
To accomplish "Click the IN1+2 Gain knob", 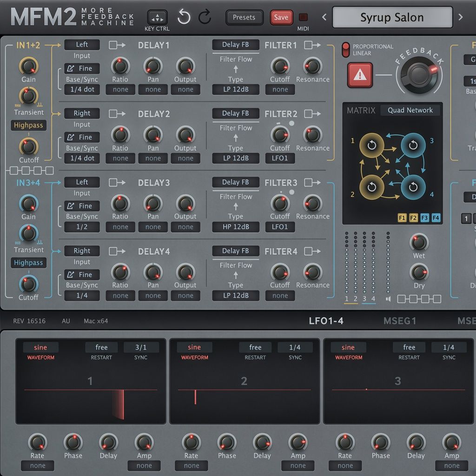I will point(28,66).
